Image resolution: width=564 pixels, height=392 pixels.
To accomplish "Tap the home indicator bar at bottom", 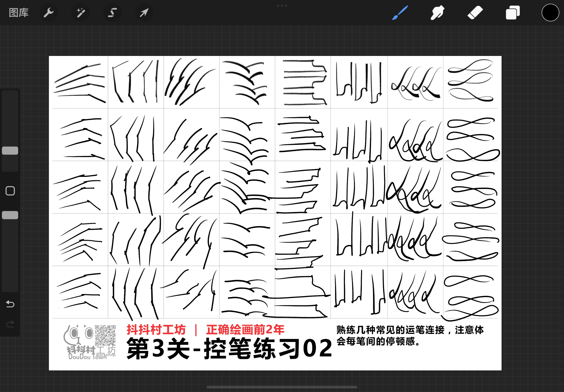I will point(282,387).
